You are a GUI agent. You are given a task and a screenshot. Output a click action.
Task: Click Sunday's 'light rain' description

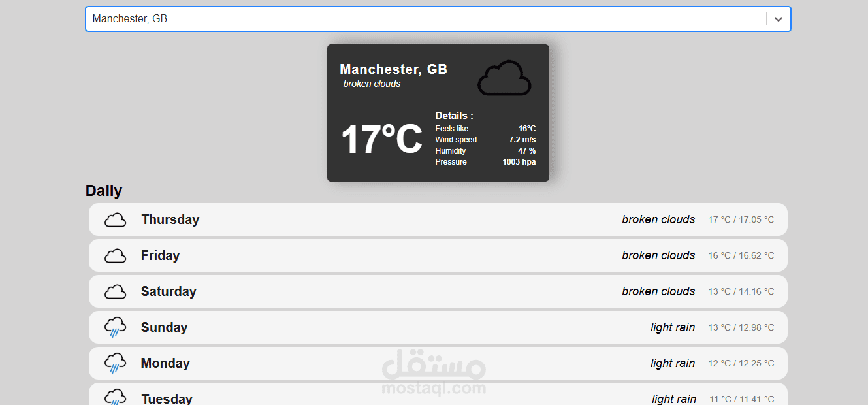point(673,327)
